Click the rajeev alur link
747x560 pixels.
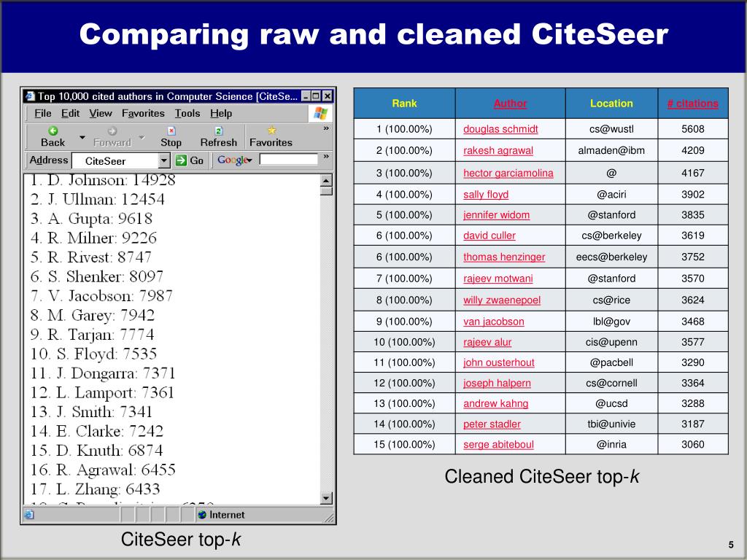pos(487,342)
